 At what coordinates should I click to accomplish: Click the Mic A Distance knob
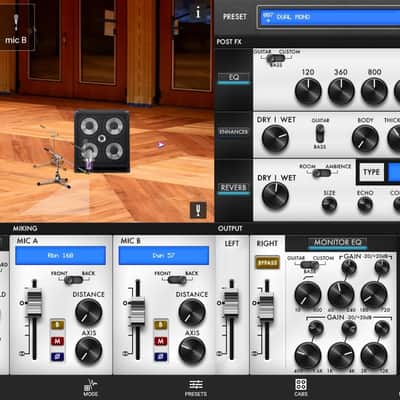[88, 312]
